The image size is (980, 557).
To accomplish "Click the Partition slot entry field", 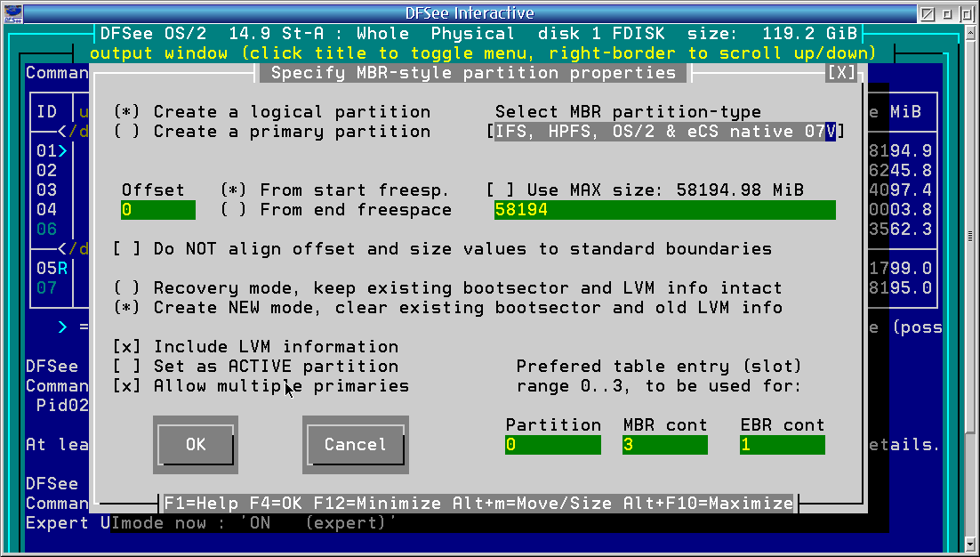I will point(553,445).
